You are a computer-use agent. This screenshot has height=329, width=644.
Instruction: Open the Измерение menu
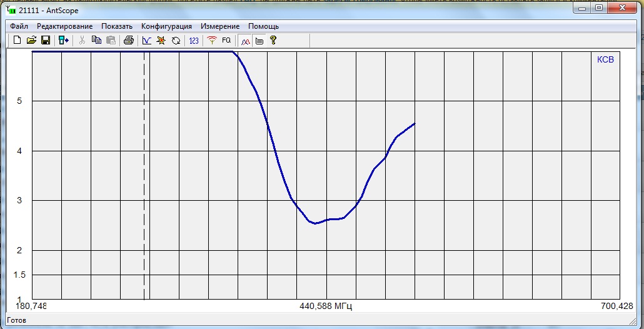click(x=219, y=26)
